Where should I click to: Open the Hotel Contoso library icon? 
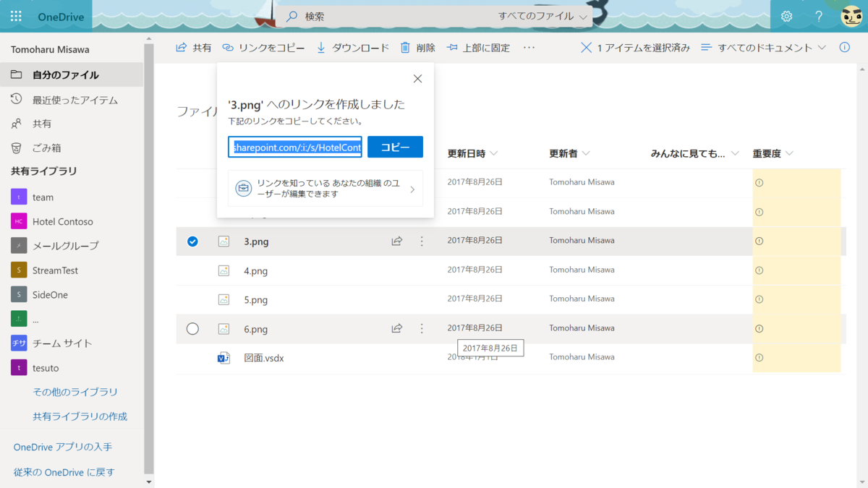pos(19,221)
